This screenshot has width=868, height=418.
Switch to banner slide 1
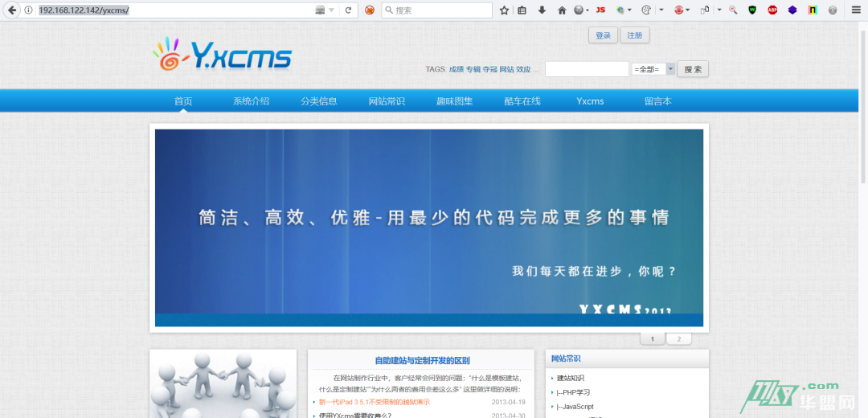click(653, 339)
